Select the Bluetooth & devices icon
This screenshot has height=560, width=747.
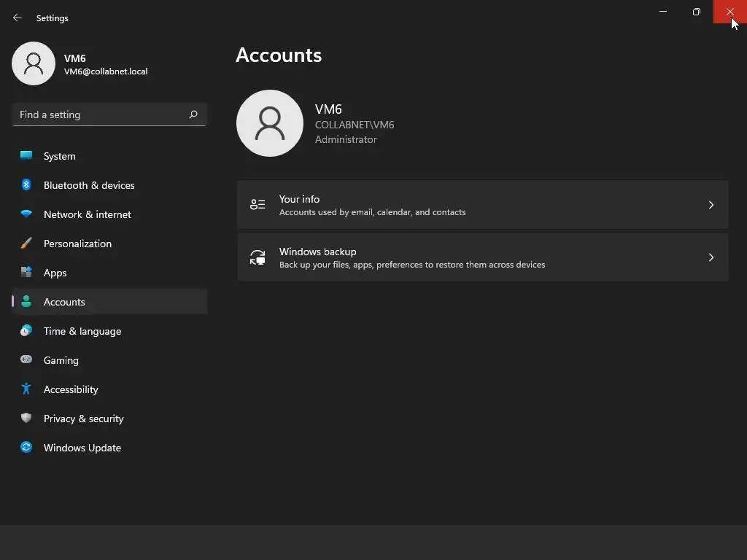click(26, 184)
